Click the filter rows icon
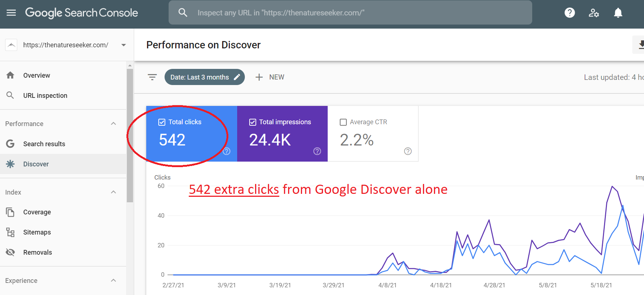The height and width of the screenshot is (295, 644). (x=152, y=77)
